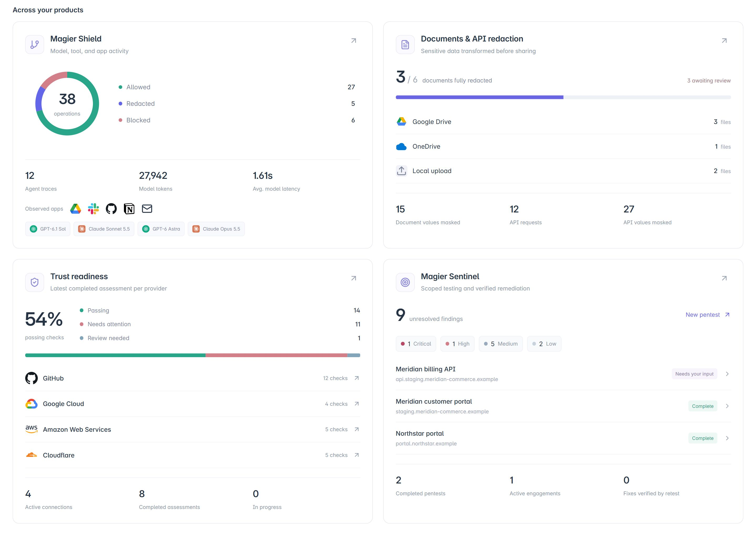This screenshot has height=536, width=756.
Task: Click the 8 Completed assessments value
Action: pyautogui.click(x=142, y=494)
